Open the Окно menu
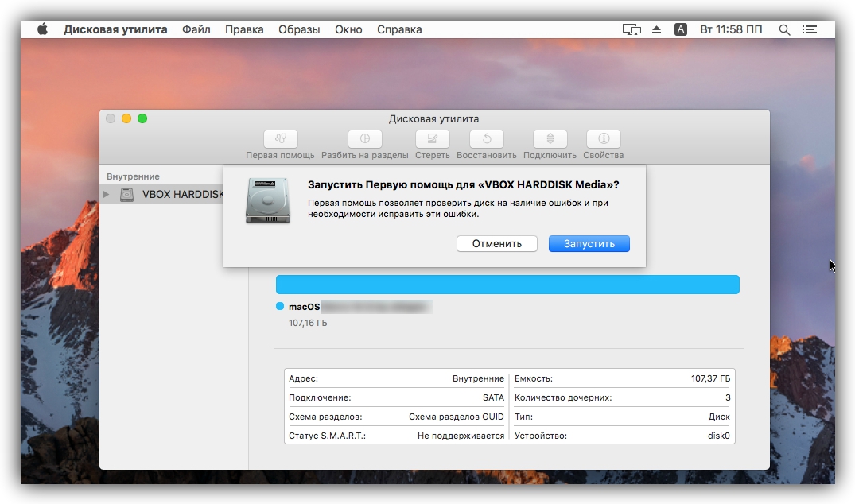This screenshot has height=504, width=855. click(x=348, y=29)
